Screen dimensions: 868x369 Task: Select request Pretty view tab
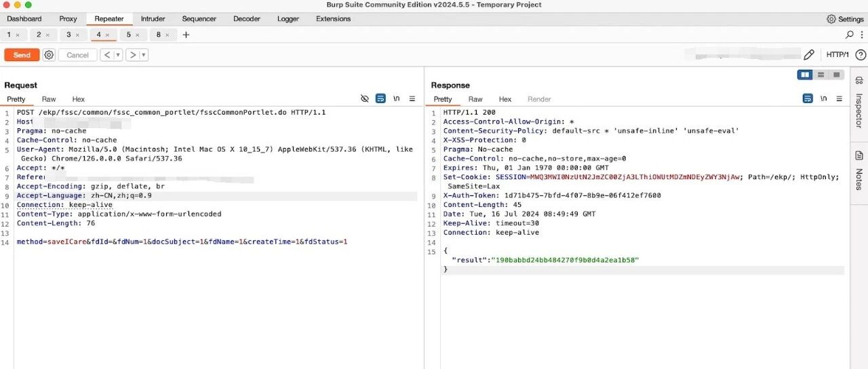click(16, 99)
